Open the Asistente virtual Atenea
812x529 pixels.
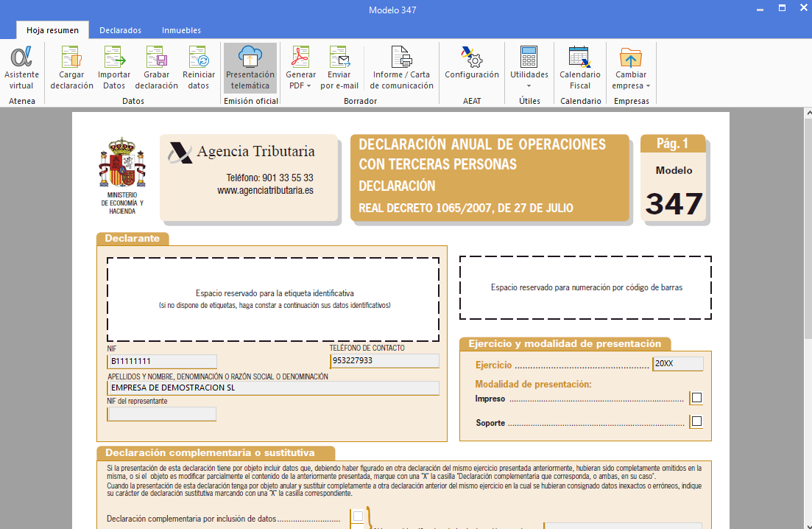tap(21, 68)
